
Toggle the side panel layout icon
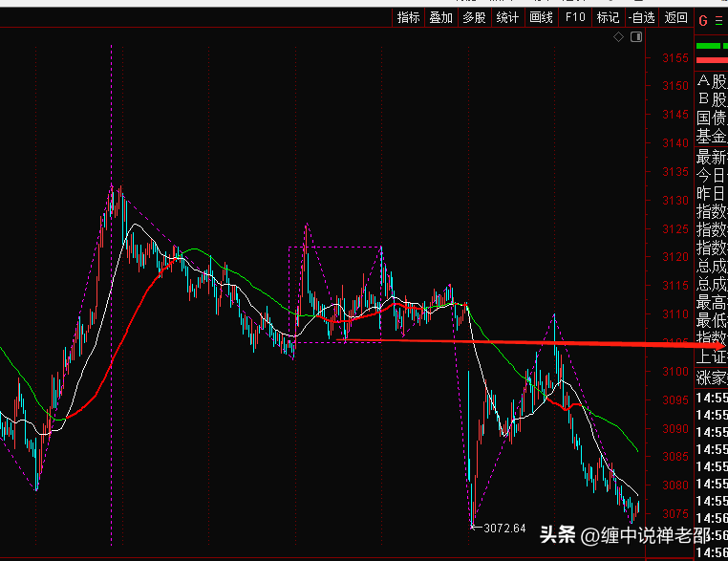tap(636, 36)
